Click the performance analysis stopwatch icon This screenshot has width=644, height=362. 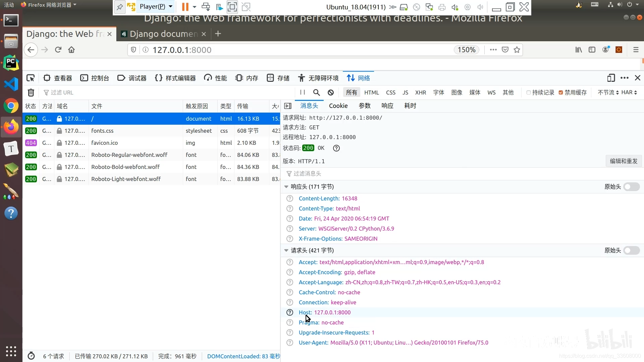(31, 356)
